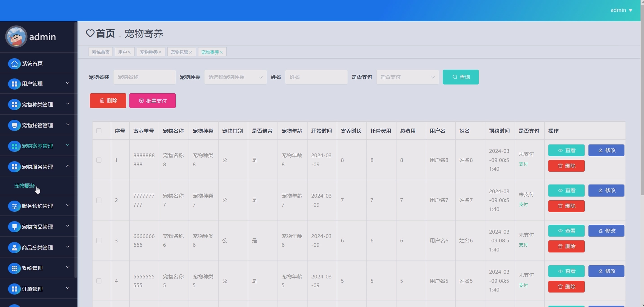This screenshot has width=644, height=307.
Task: Click the 宠物商品管理 sidebar icon
Action: click(x=14, y=227)
